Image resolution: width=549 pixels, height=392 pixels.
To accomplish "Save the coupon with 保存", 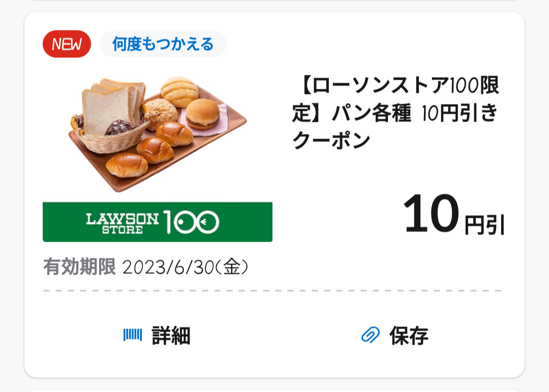I will coord(409,336).
